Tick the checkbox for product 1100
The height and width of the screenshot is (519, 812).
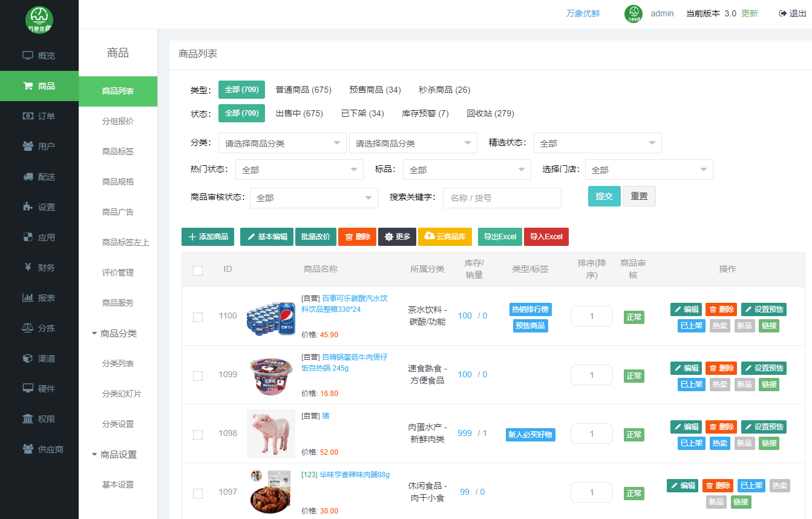click(x=198, y=317)
